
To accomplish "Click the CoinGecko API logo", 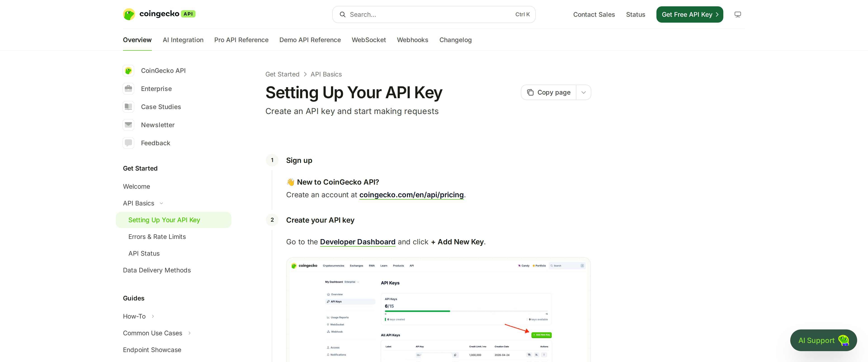I will pos(159,14).
